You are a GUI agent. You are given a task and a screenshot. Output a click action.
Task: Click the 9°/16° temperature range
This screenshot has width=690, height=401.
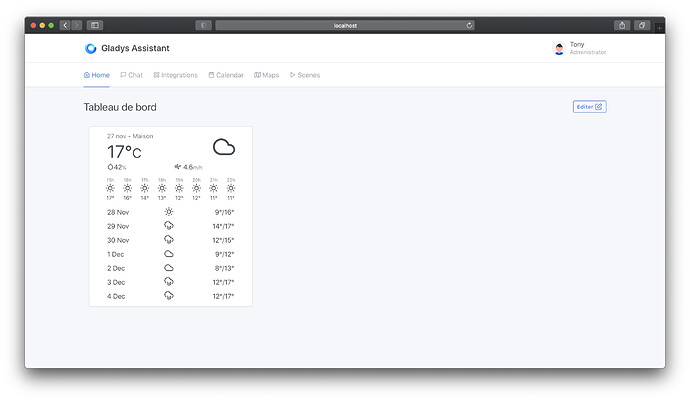[x=224, y=212]
